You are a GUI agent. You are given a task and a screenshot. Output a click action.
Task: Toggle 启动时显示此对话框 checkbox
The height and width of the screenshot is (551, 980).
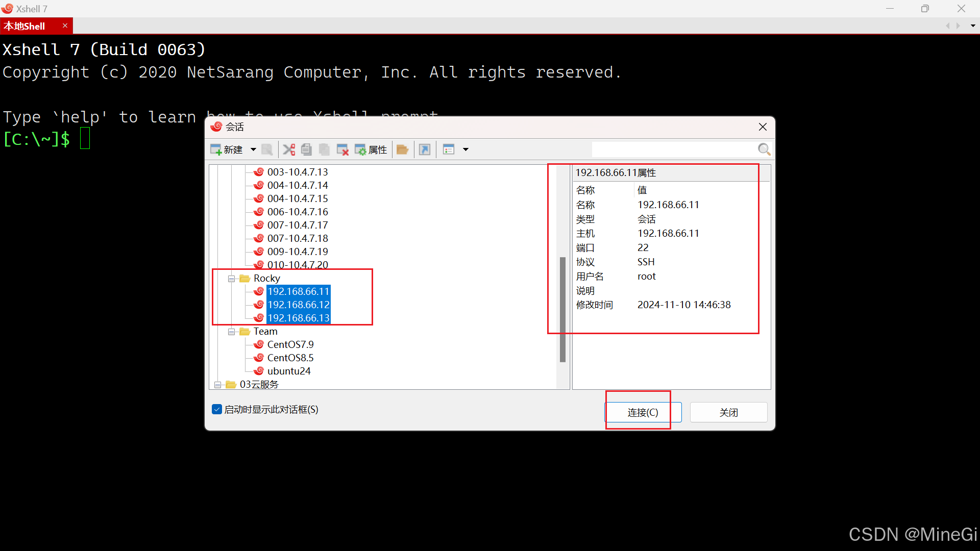click(x=217, y=410)
